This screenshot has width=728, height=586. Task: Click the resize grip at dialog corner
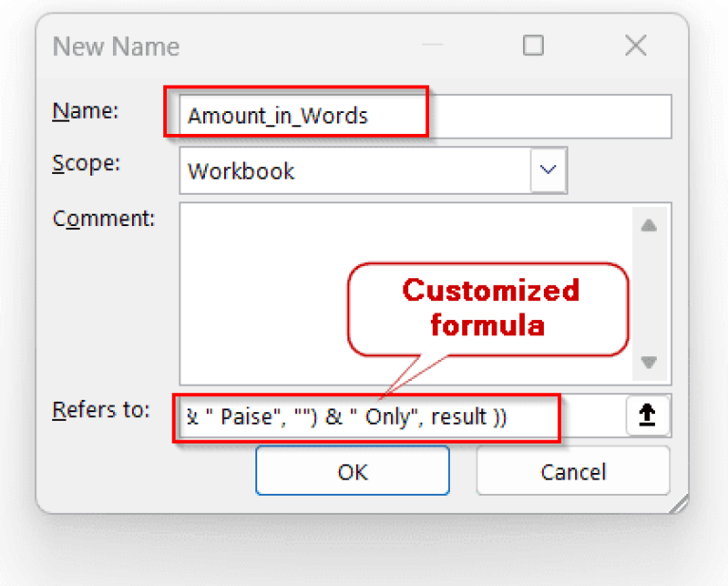(x=679, y=505)
